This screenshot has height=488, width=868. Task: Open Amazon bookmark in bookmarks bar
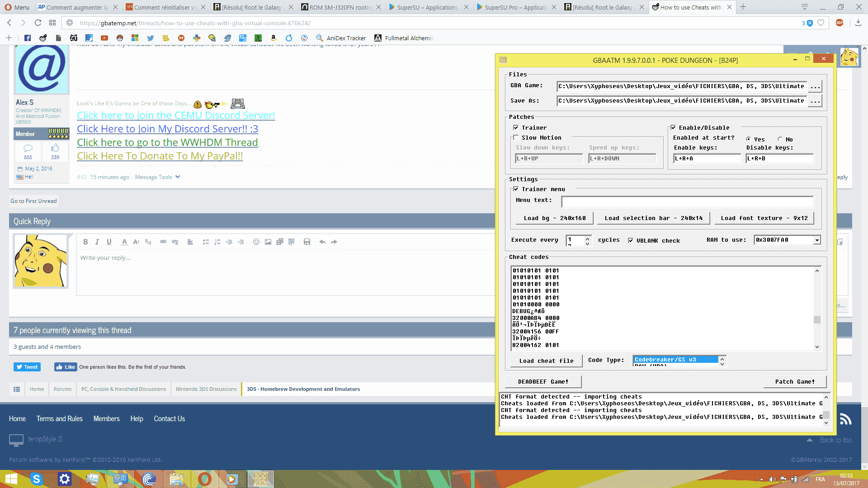(x=274, y=38)
